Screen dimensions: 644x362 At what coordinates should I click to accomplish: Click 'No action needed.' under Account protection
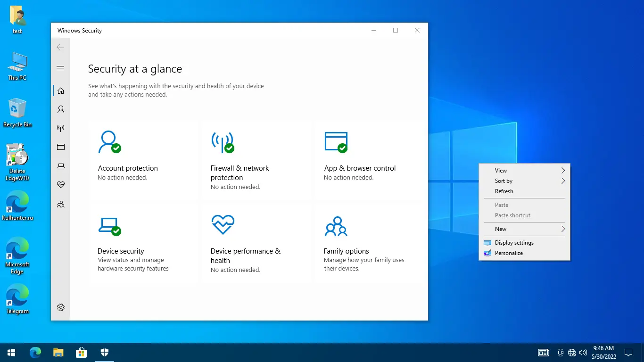pos(123,178)
